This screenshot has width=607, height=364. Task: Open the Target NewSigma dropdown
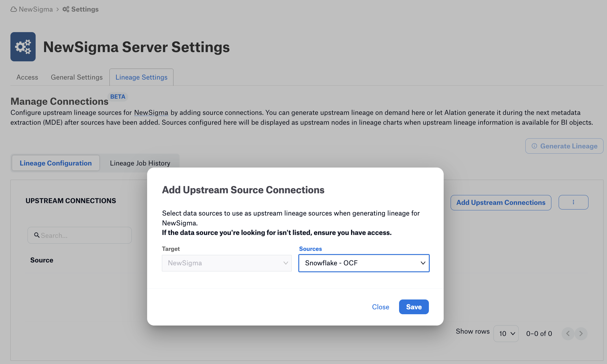226,263
